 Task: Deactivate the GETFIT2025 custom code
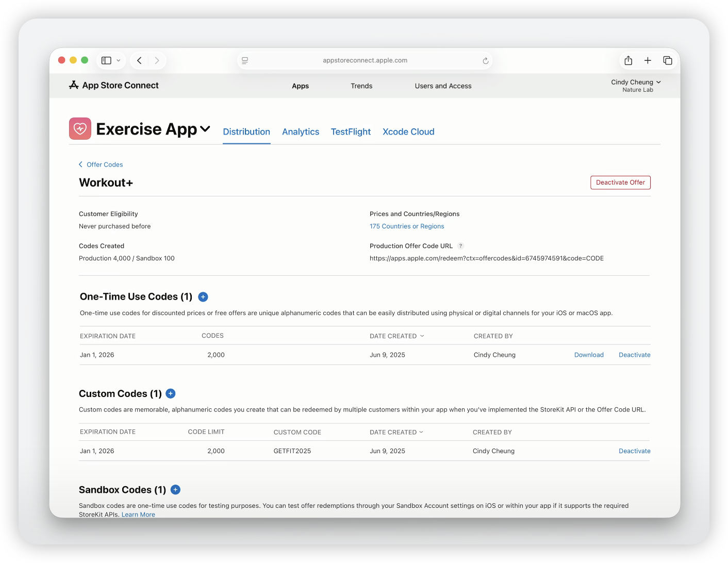[x=635, y=451]
